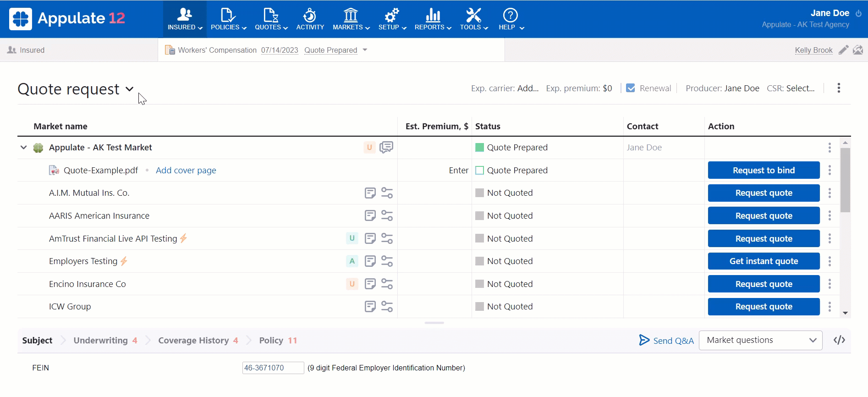Open notes icon for AmTrust Financial Live API Testing
Screen dimensions: 868x397
[370, 238]
